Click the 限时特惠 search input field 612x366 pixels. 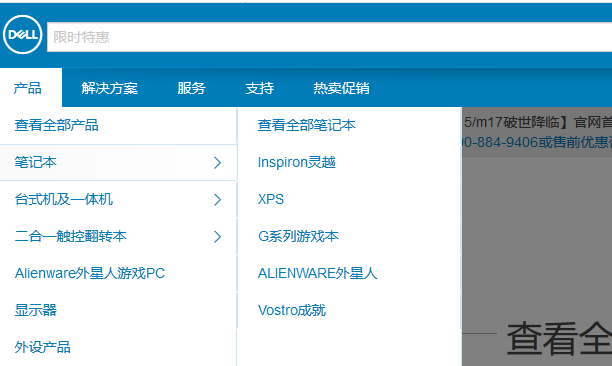tap(329, 37)
